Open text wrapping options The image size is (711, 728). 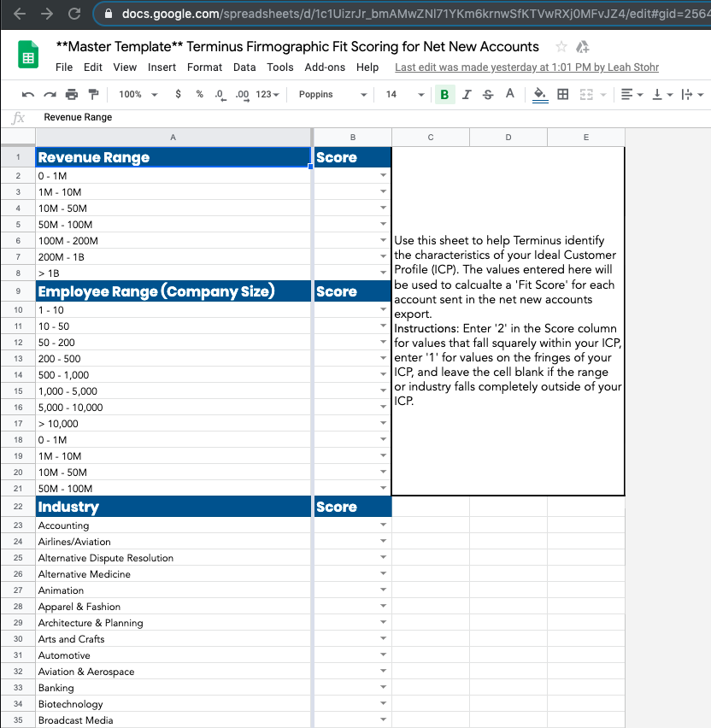(x=692, y=95)
